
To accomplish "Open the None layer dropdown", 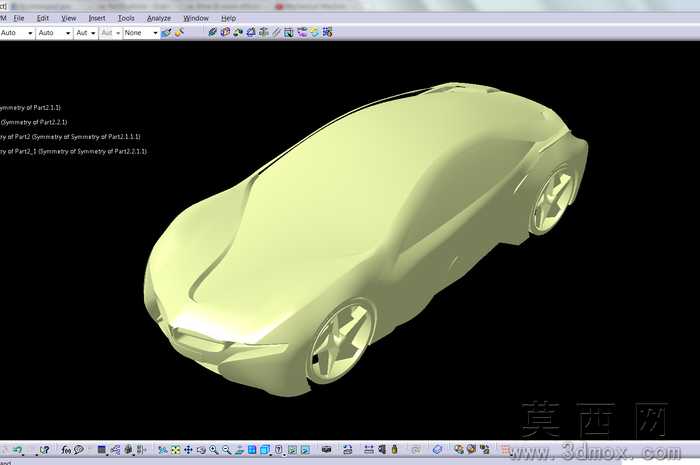I will pyautogui.click(x=141, y=33).
